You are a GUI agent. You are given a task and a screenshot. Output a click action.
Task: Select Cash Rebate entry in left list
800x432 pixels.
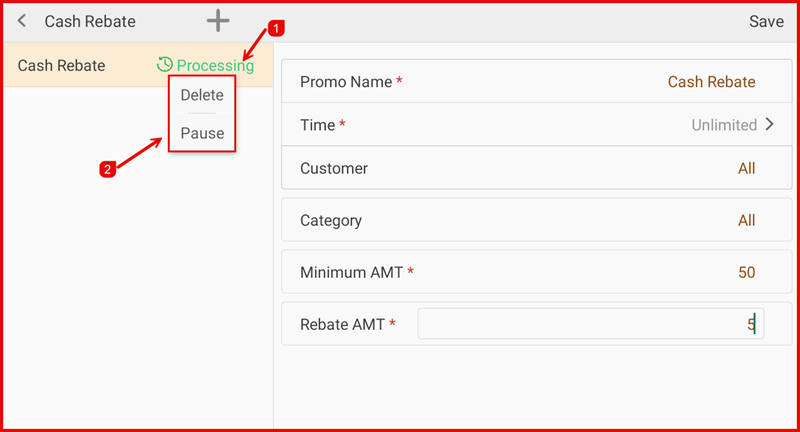pyautogui.click(x=62, y=66)
